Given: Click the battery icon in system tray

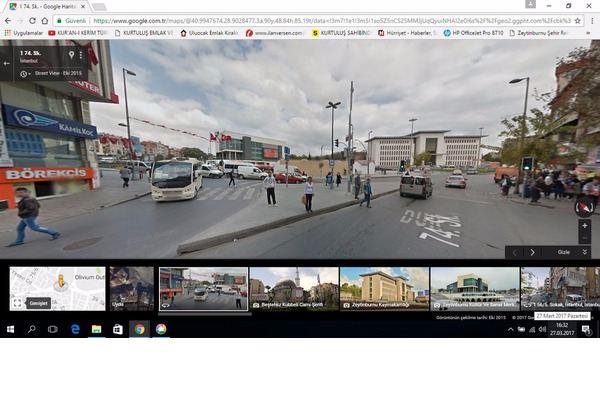Looking at the screenshot, I should [521, 329].
